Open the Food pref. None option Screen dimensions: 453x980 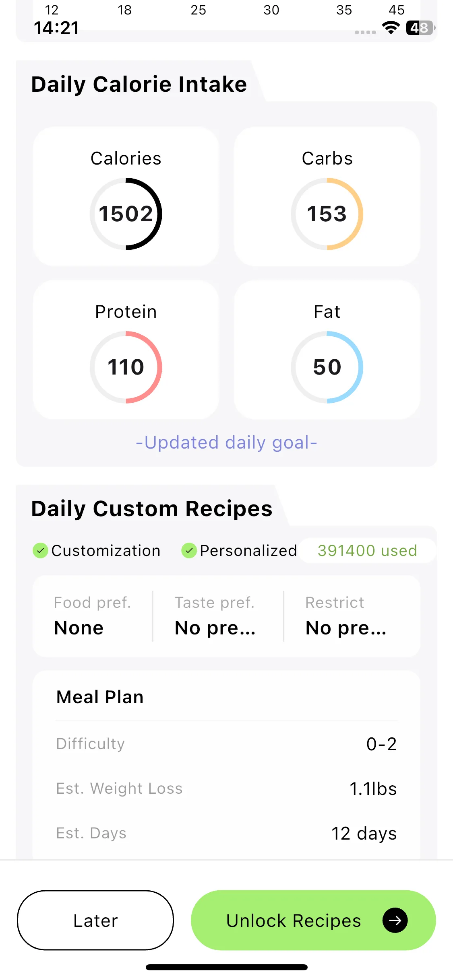(x=93, y=616)
